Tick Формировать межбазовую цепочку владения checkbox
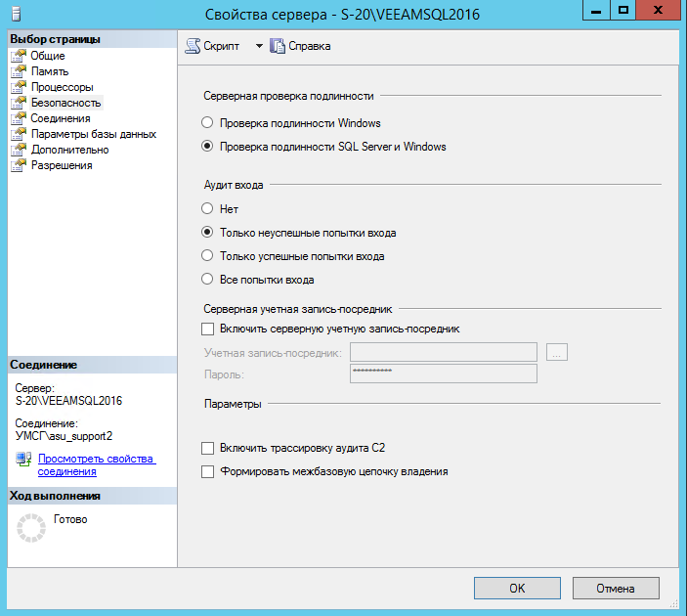The height and width of the screenshot is (616, 687). 206,471
